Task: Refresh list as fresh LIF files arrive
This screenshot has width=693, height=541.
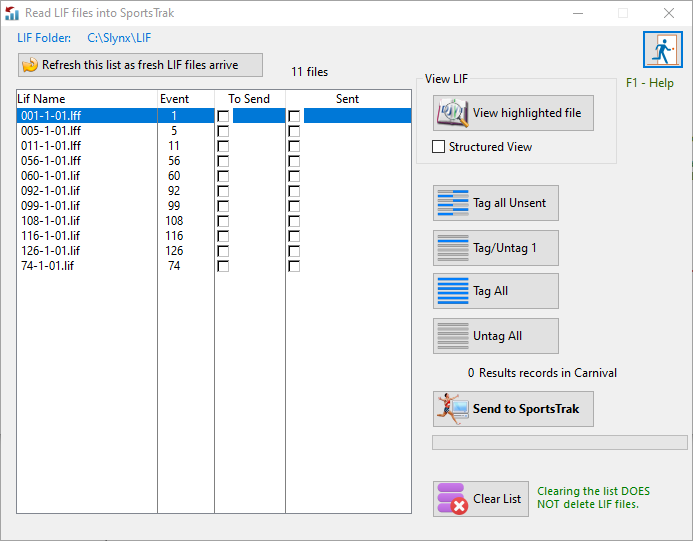Action: point(140,65)
